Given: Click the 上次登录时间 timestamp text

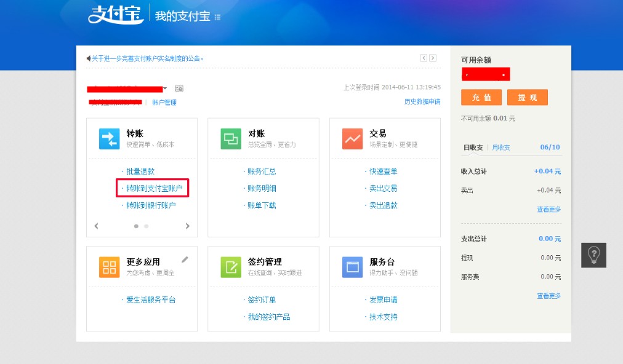Looking at the screenshot, I should [392, 87].
